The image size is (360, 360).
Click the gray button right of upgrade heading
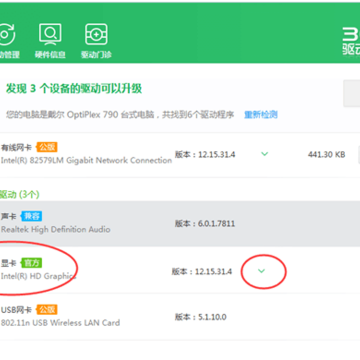pos(352,93)
